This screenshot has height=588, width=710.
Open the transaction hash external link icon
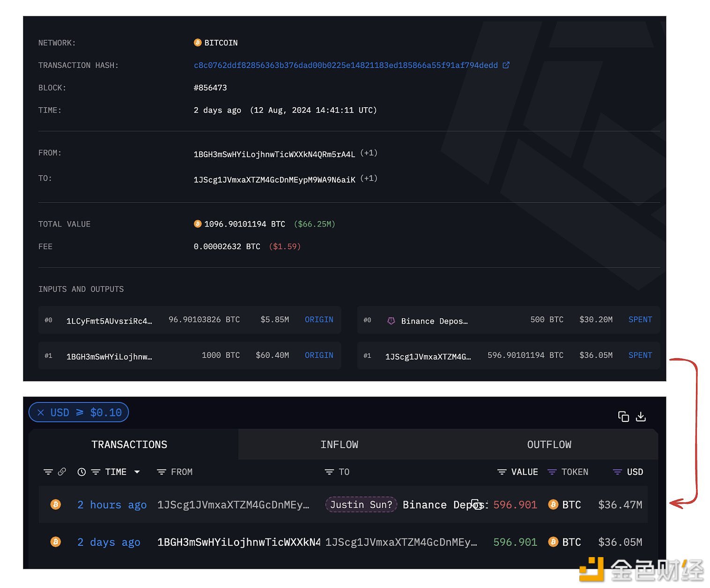tap(506, 65)
